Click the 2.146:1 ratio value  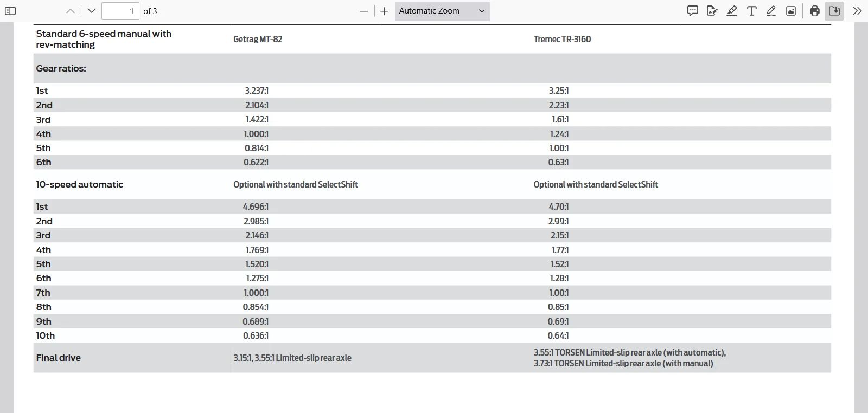click(x=257, y=235)
